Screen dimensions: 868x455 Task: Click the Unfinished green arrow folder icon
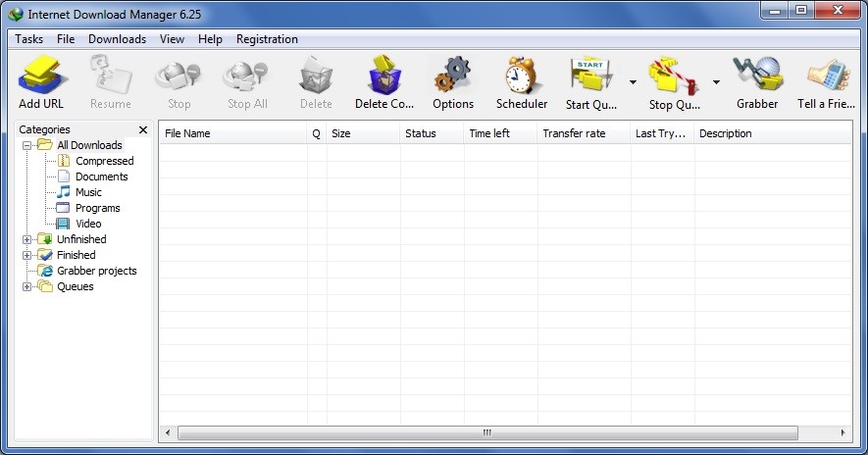[x=45, y=239]
